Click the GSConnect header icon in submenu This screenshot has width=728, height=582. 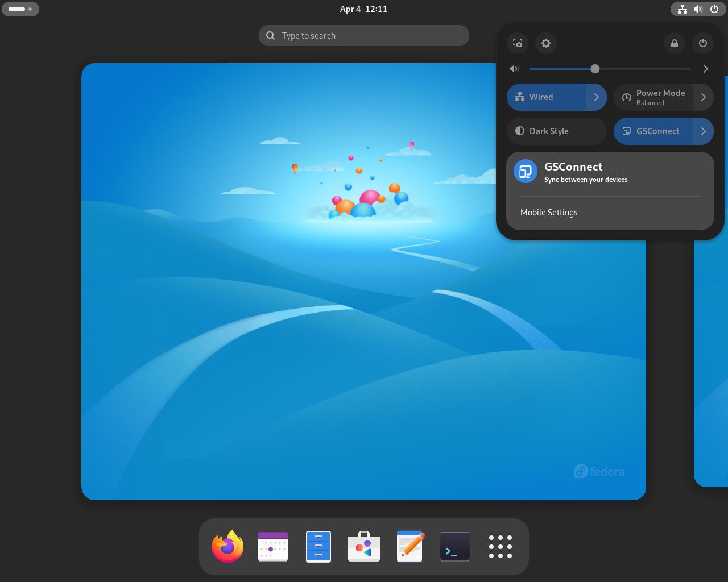click(x=526, y=171)
